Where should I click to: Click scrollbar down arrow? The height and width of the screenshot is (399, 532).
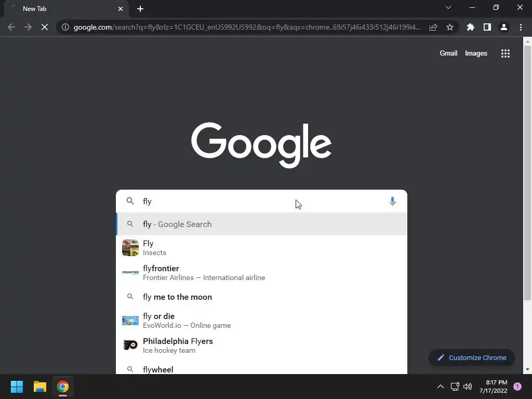coord(527,369)
